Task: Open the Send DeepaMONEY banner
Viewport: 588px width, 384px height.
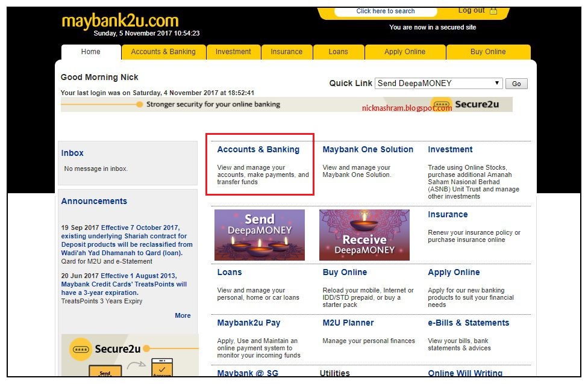Action: pos(260,235)
